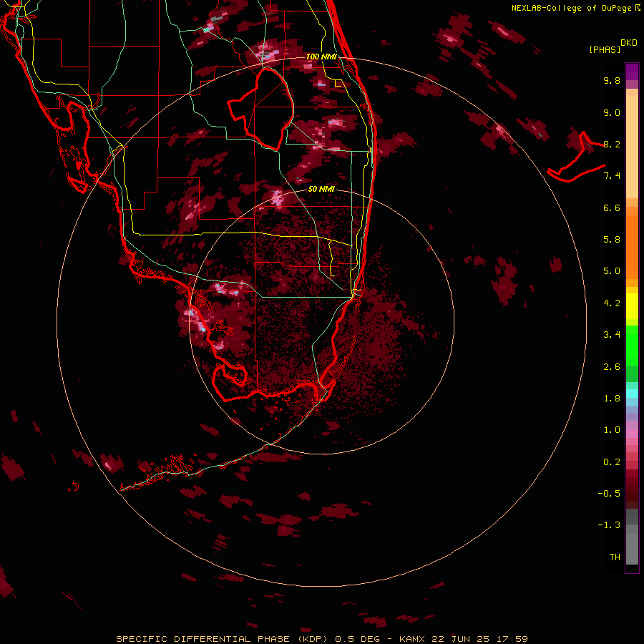Click the 8.2 scale value
644x644 pixels.
click(x=612, y=144)
